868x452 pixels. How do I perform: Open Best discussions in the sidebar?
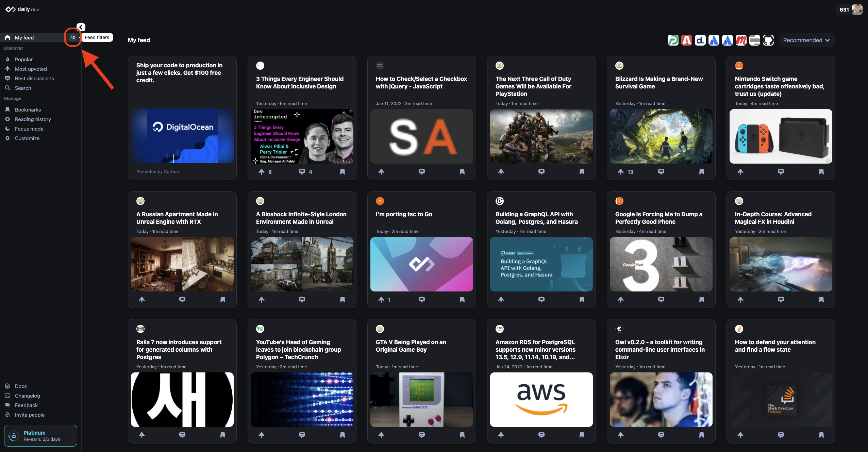(34, 78)
